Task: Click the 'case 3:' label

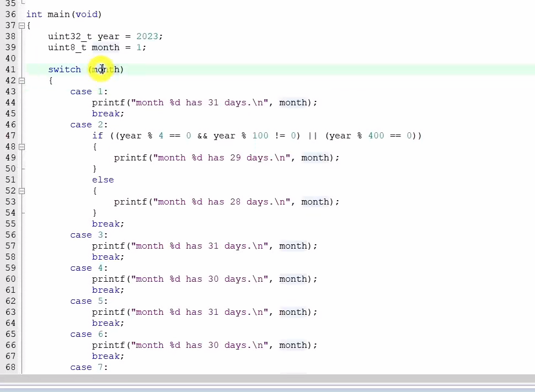Action: (89, 235)
